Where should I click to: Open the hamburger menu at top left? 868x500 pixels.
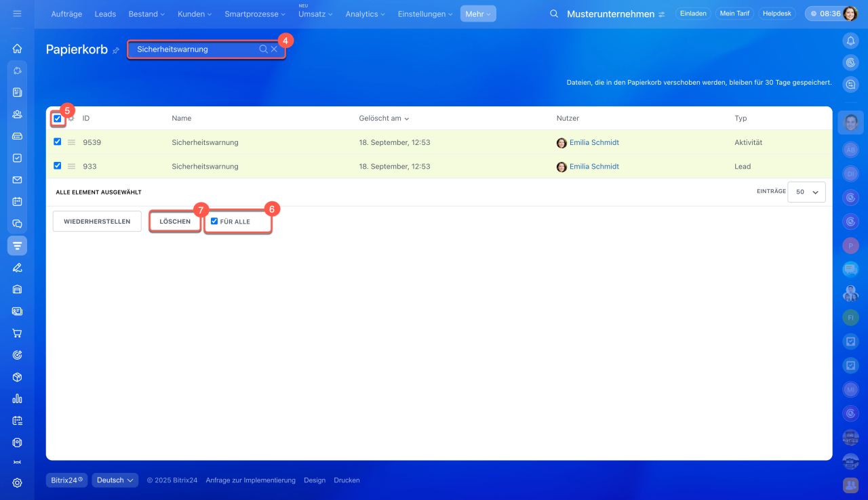[17, 14]
